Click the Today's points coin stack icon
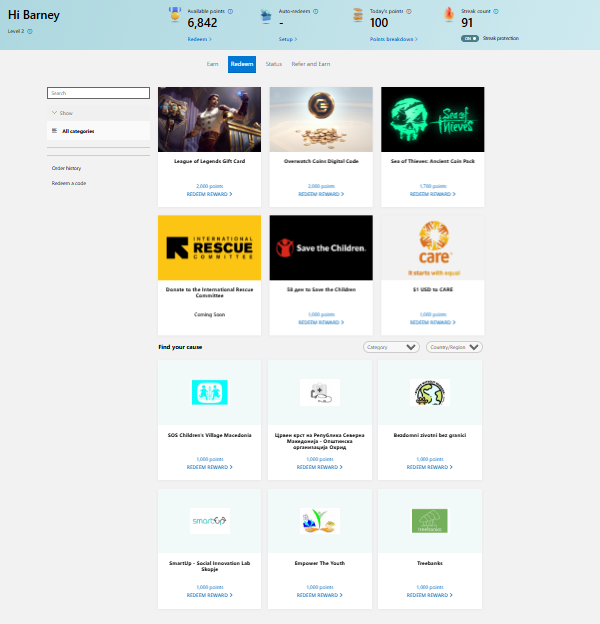This screenshot has width=600, height=624. [x=358, y=15]
